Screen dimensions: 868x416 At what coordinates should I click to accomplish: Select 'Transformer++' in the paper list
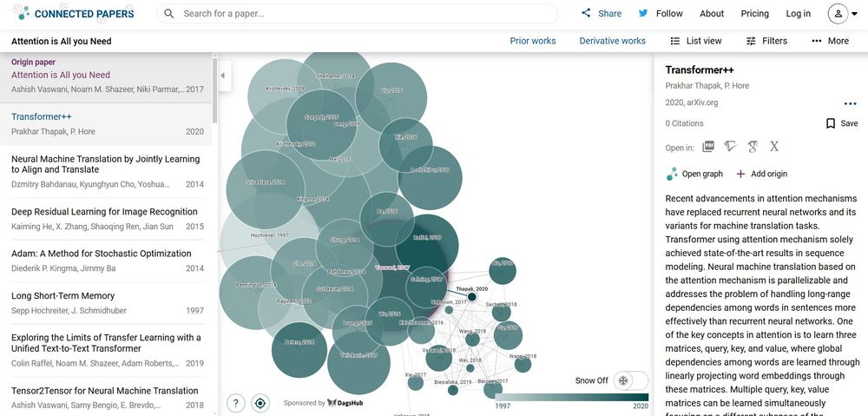[106, 124]
